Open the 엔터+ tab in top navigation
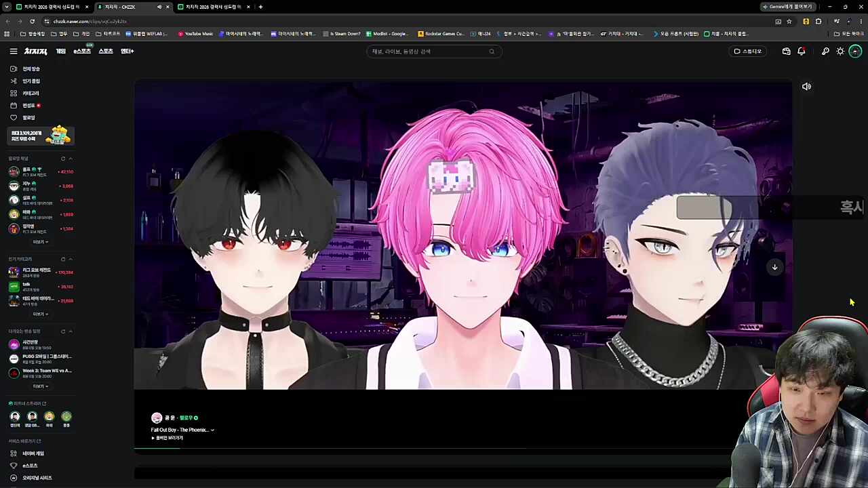 click(x=127, y=51)
